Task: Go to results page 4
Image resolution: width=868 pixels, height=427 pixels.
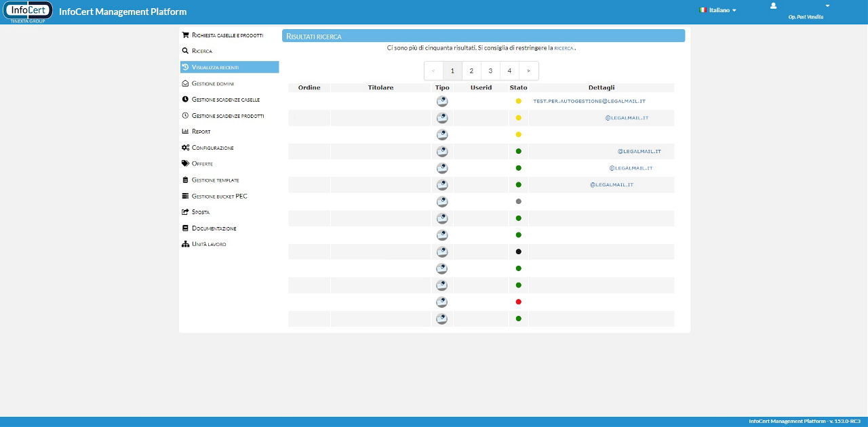Action: [x=509, y=70]
